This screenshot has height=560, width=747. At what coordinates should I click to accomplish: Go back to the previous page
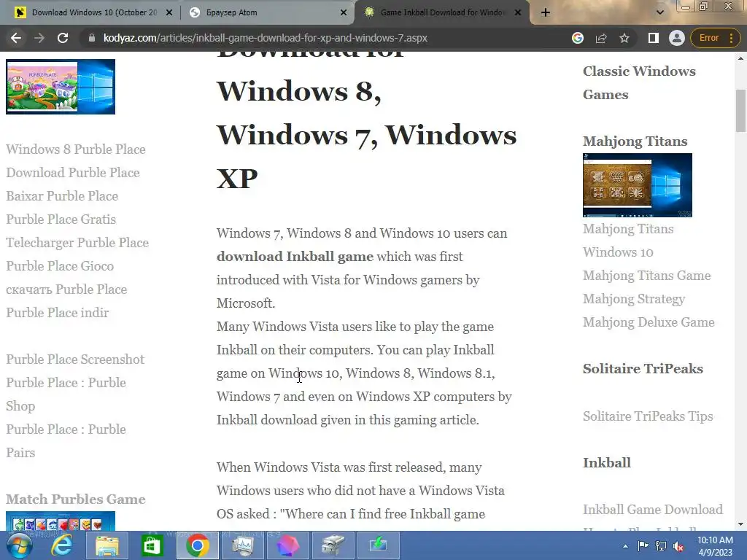[16, 38]
